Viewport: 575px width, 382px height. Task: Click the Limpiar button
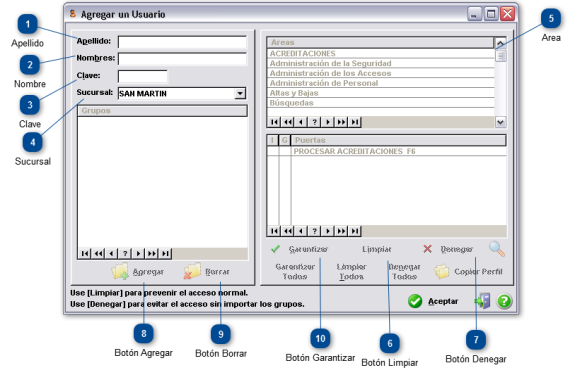click(x=377, y=249)
